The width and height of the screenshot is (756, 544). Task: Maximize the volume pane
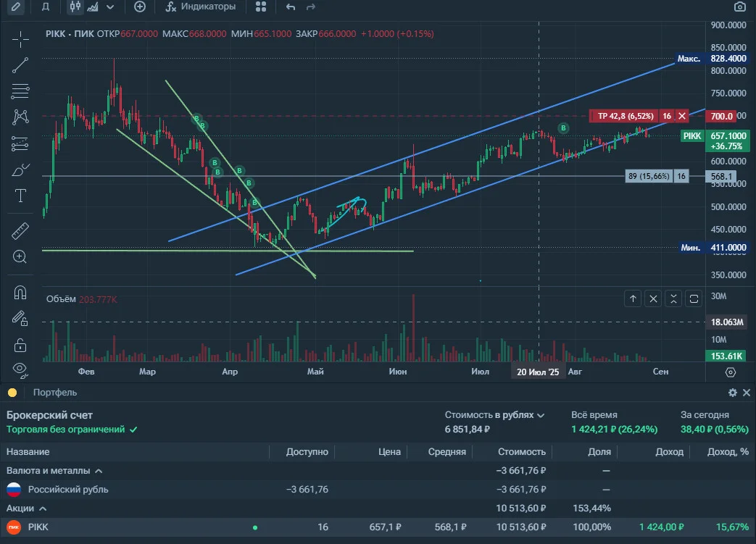pyautogui.click(x=694, y=298)
